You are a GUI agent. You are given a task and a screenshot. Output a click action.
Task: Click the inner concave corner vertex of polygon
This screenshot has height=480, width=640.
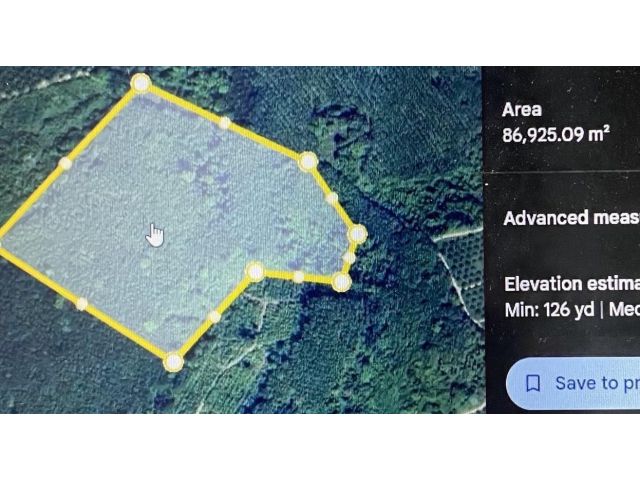[x=255, y=271]
